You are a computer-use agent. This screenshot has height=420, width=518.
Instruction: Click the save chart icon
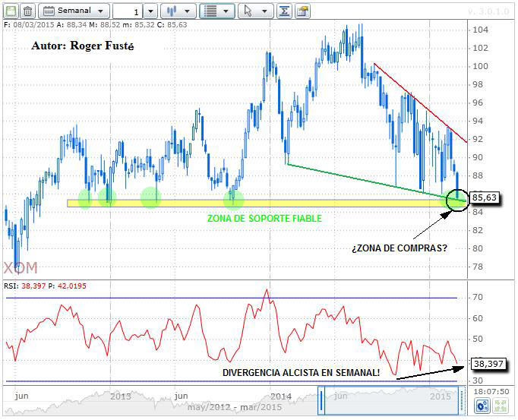click(x=11, y=11)
